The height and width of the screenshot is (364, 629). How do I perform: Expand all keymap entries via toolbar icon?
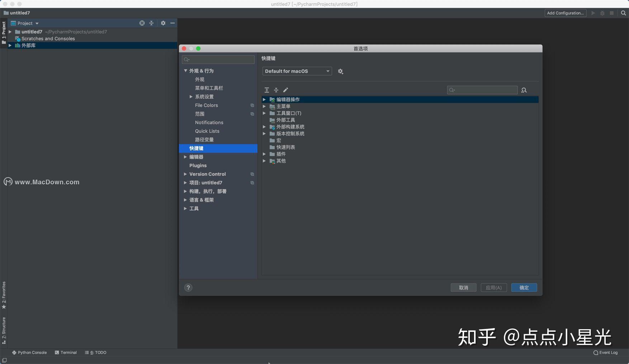coord(267,90)
